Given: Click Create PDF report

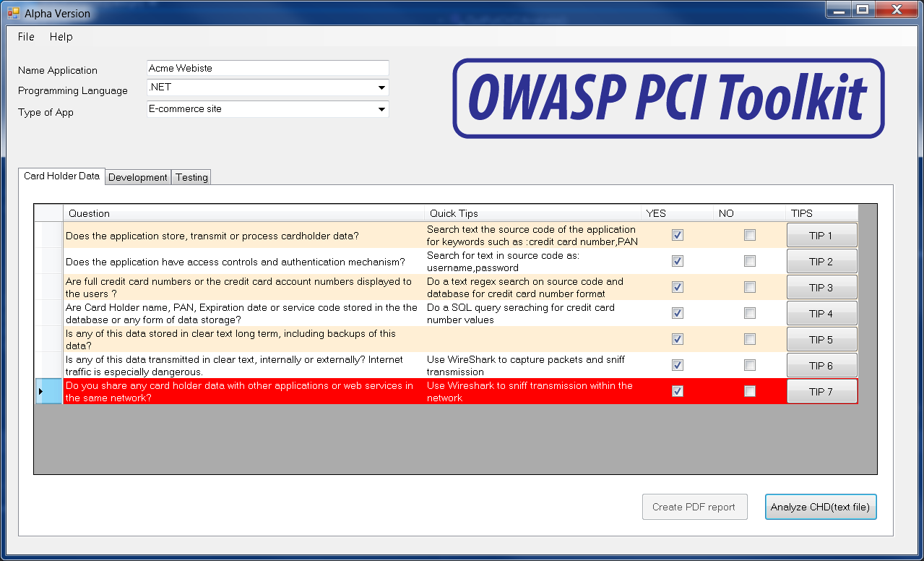Looking at the screenshot, I should 694,507.
